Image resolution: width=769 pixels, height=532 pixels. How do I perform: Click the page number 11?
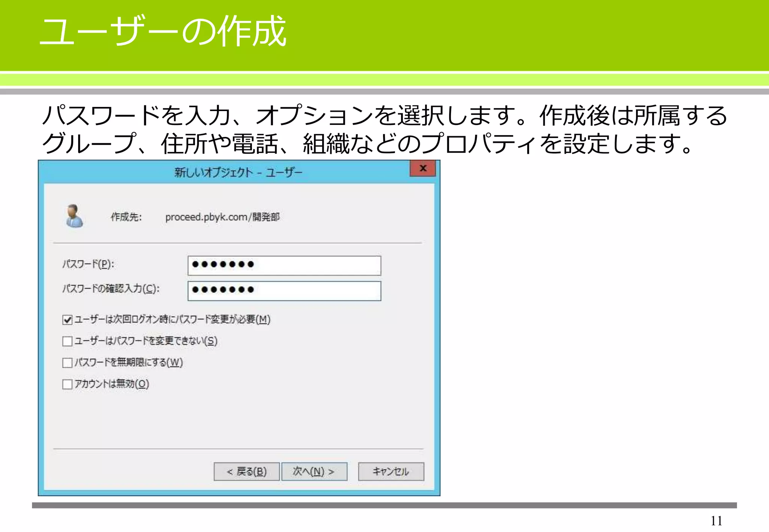click(x=716, y=521)
